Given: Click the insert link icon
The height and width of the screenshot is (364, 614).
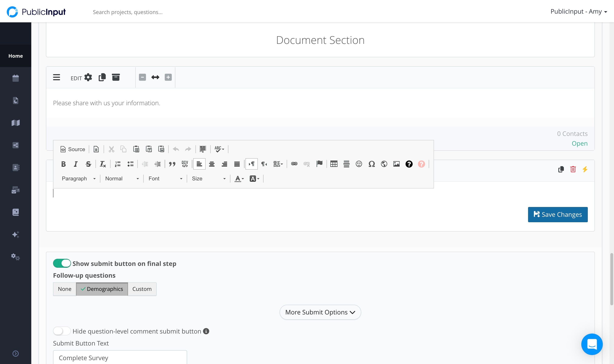Looking at the screenshot, I should [x=294, y=164].
